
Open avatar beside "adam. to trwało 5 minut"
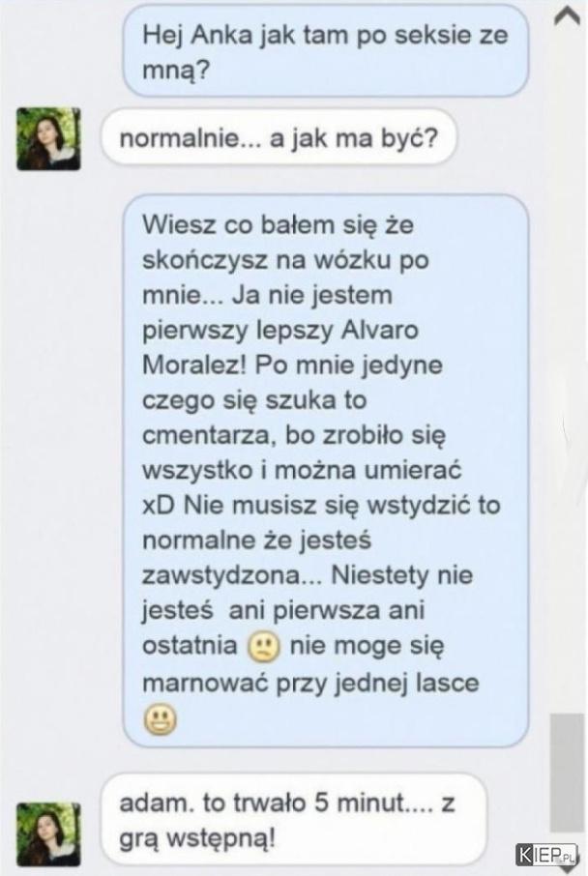pyautogui.click(x=48, y=834)
